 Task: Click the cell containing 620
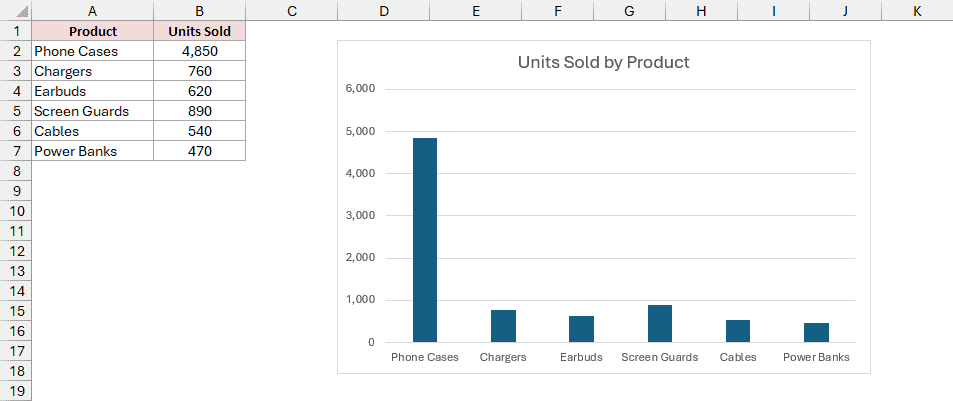coord(199,91)
